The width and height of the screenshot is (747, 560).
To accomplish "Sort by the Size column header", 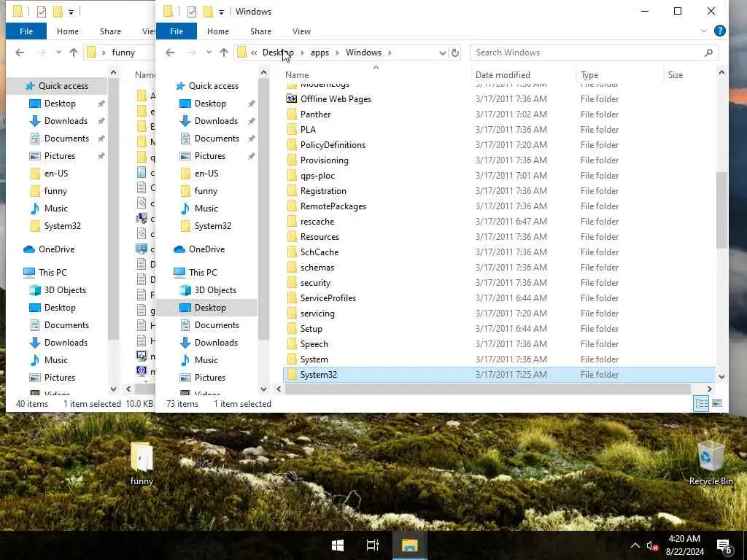I will click(675, 75).
